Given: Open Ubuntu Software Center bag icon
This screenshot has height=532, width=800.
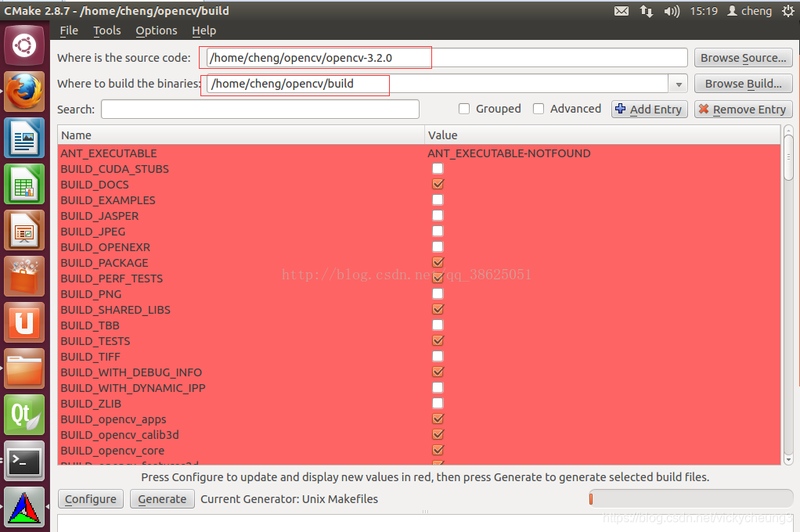Looking at the screenshot, I should [24, 276].
